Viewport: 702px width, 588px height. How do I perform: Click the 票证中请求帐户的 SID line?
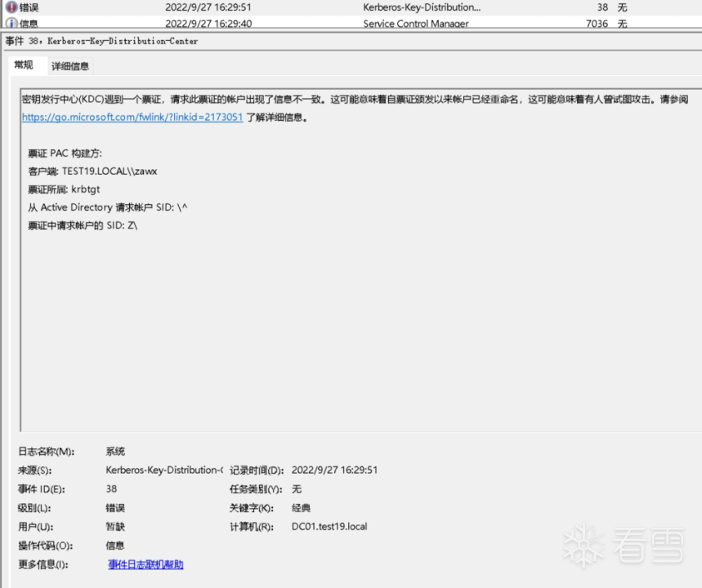[83, 225]
